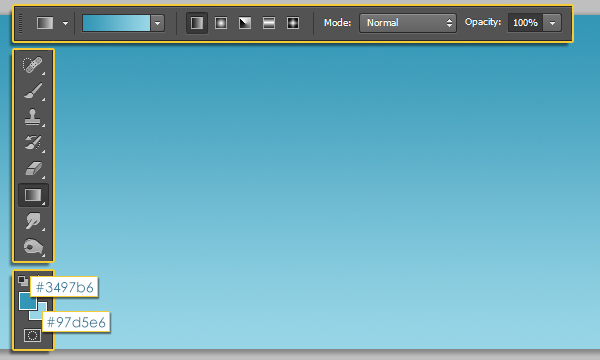600x360 pixels.
Task: Enable Angle Gradient style
Action: tap(245, 23)
